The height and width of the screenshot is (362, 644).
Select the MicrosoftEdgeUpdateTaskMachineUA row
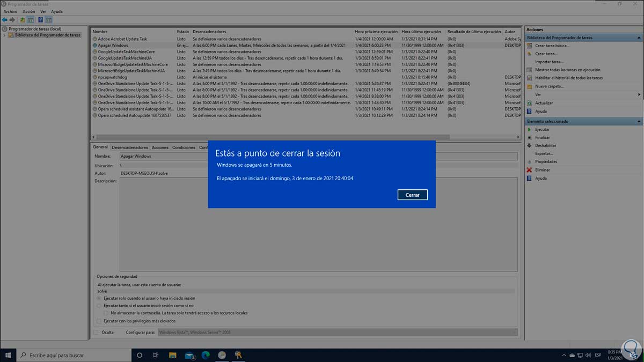306,71
